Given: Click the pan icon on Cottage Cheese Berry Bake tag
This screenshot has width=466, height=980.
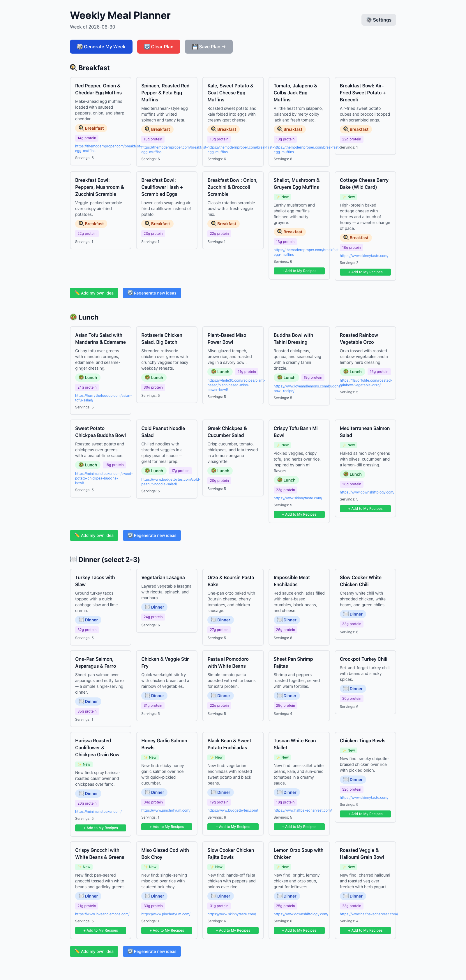Looking at the screenshot, I should coord(346,237).
